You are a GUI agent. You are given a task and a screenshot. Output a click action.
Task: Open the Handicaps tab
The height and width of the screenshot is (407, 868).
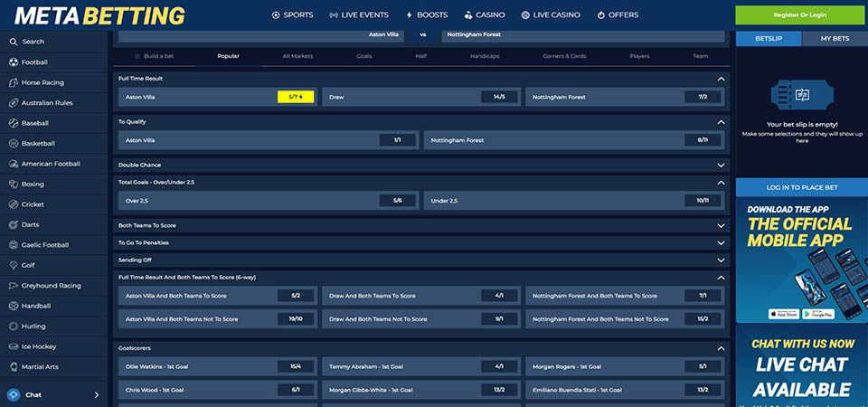click(485, 56)
